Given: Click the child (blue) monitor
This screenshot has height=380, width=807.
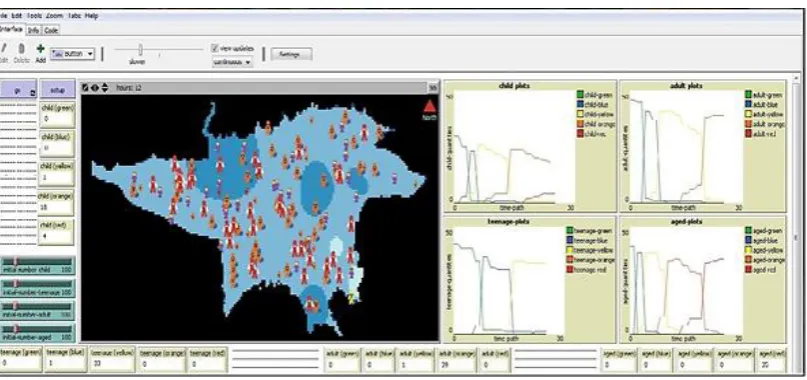Looking at the screenshot, I should (57, 144).
